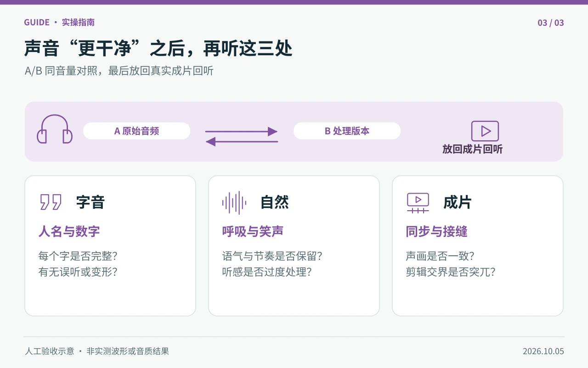Image resolution: width=588 pixels, height=368 pixels.
Task: Click the headphones icon
Action: [x=55, y=129]
